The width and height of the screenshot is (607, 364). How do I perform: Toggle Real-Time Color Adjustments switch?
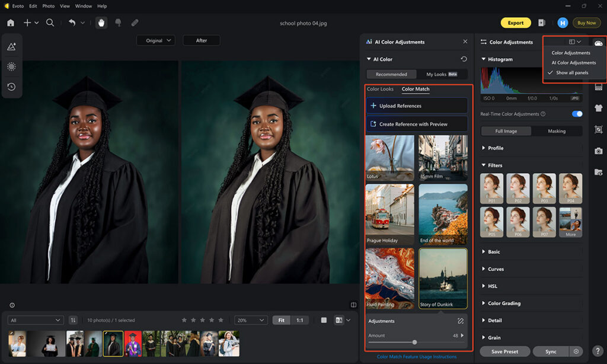(577, 114)
